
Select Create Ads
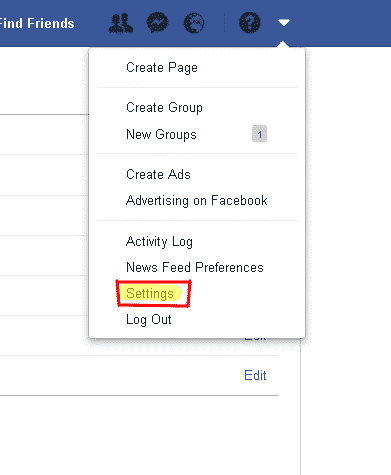point(158,174)
